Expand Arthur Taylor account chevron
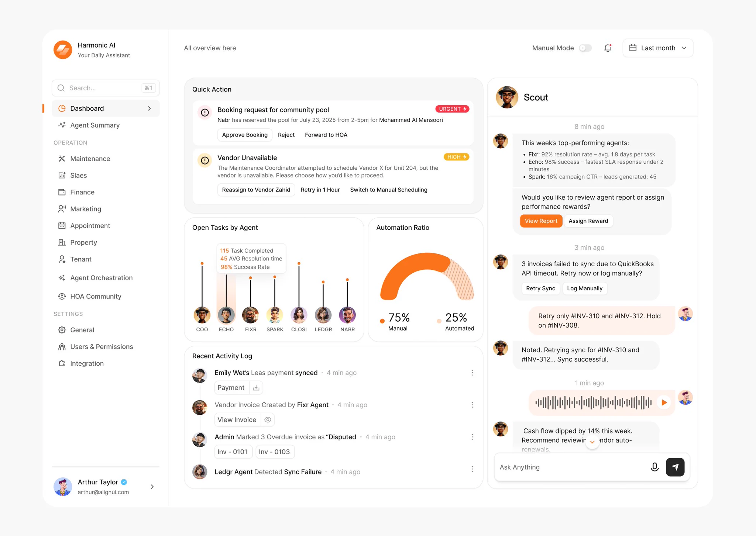Image resolution: width=756 pixels, height=536 pixels. click(152, 487)
